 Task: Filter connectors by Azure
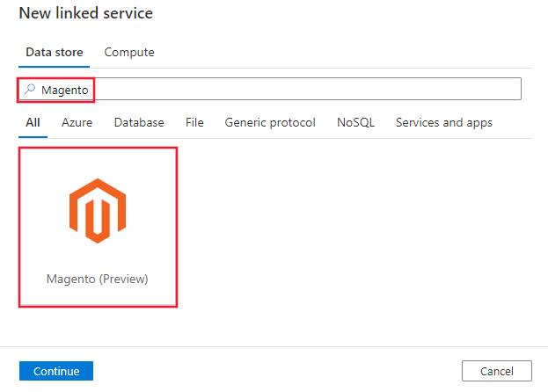coord(77,123)
